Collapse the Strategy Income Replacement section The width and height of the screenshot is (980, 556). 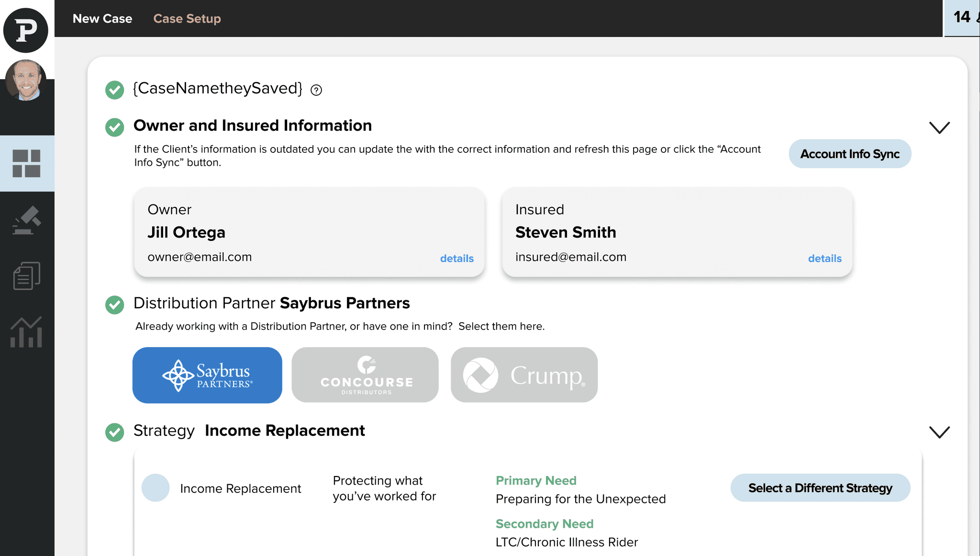coord(939,432)
